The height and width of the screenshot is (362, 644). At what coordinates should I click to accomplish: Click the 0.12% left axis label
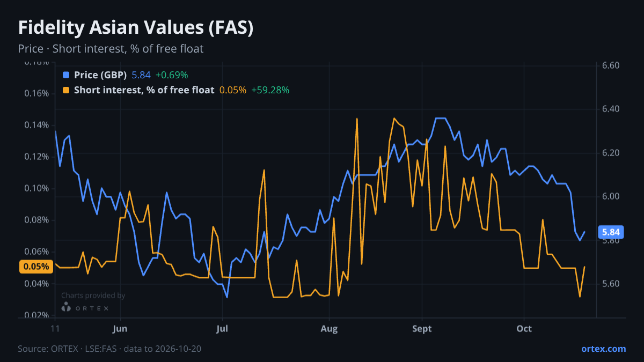[36, 157]
